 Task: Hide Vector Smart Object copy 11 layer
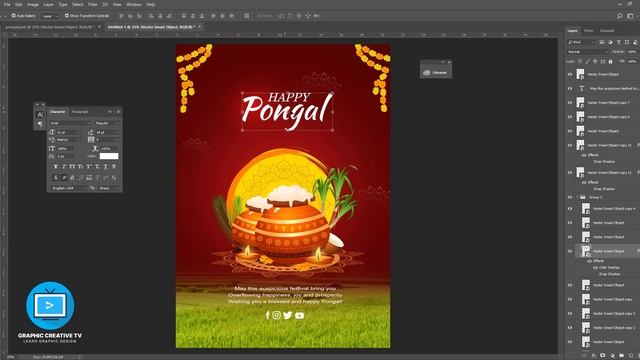(570, 173)
